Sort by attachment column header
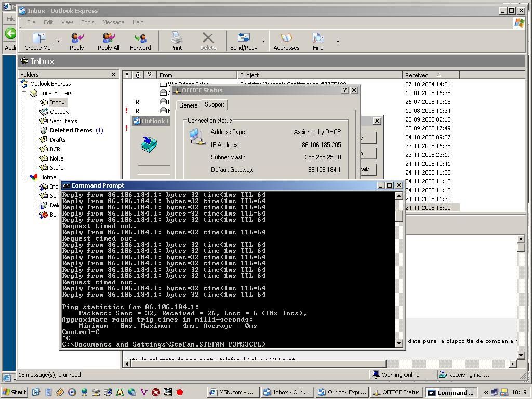 (138, 75)
